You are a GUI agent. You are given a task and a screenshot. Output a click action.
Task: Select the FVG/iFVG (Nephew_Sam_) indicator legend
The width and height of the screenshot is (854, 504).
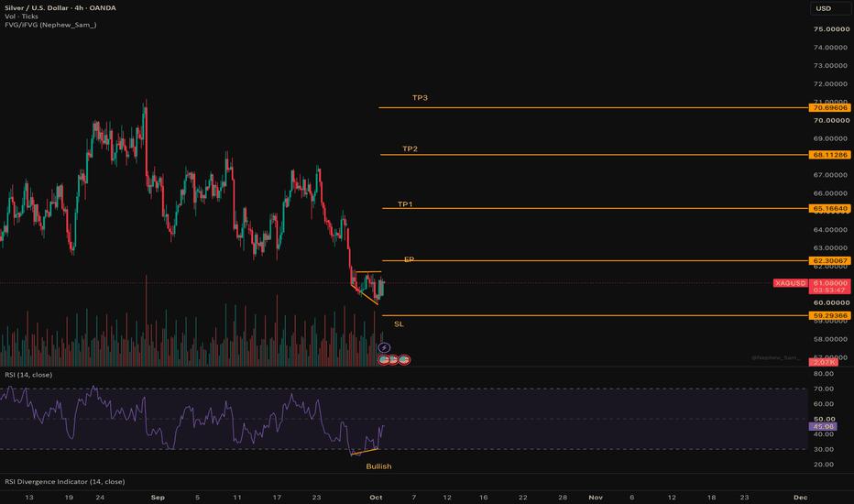coord(50,25)
